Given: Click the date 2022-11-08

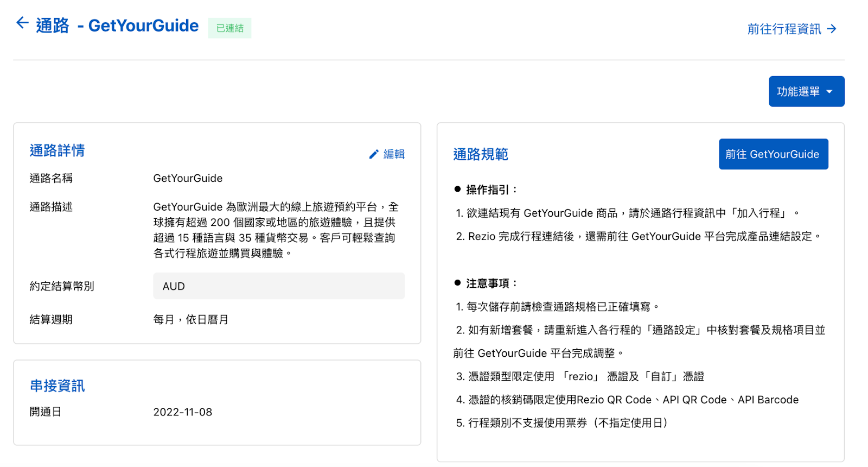Looking at the screenshot, I should [x=182, y=412].
